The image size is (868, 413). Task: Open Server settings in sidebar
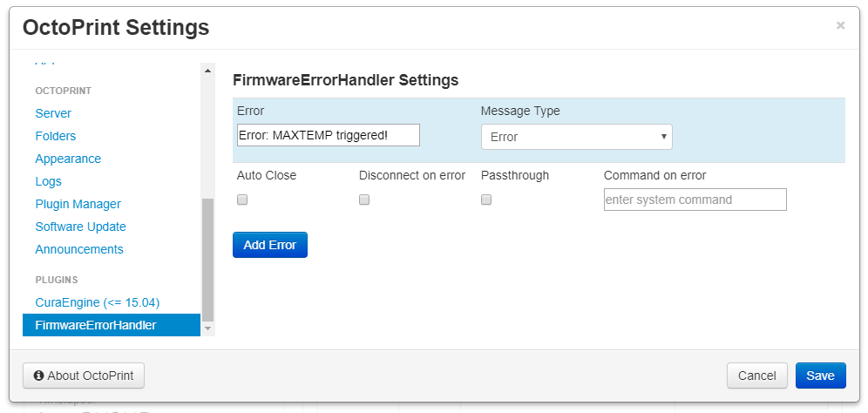[53, 113]
